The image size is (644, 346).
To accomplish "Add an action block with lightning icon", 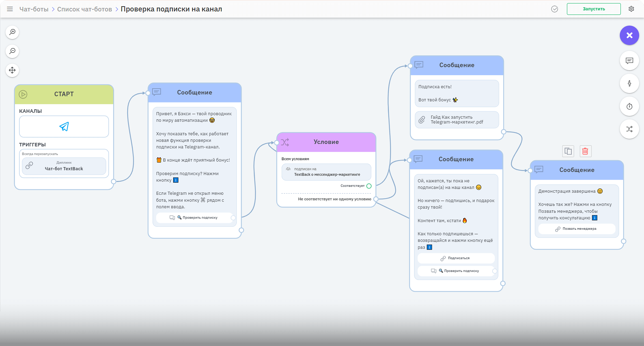I will [629, 83].
